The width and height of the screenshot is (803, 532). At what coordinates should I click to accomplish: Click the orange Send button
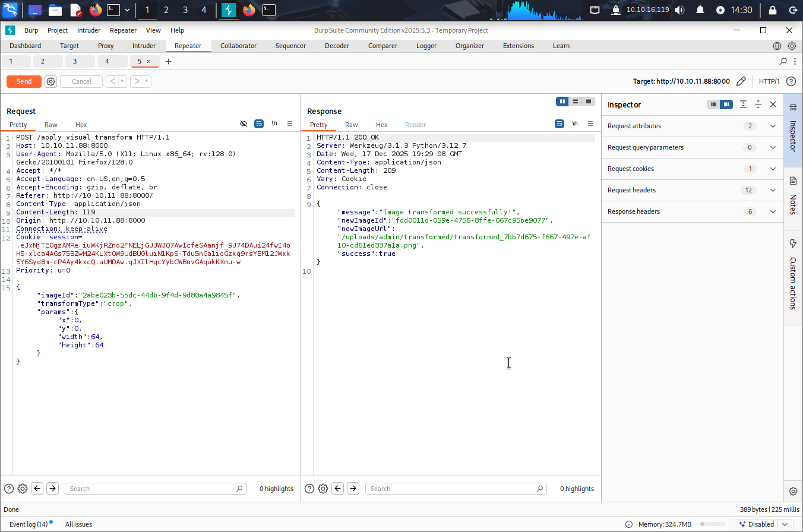pos(24,81)
